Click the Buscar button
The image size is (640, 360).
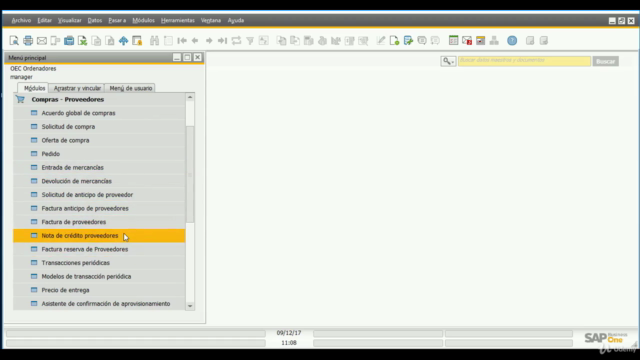point(605,61)
